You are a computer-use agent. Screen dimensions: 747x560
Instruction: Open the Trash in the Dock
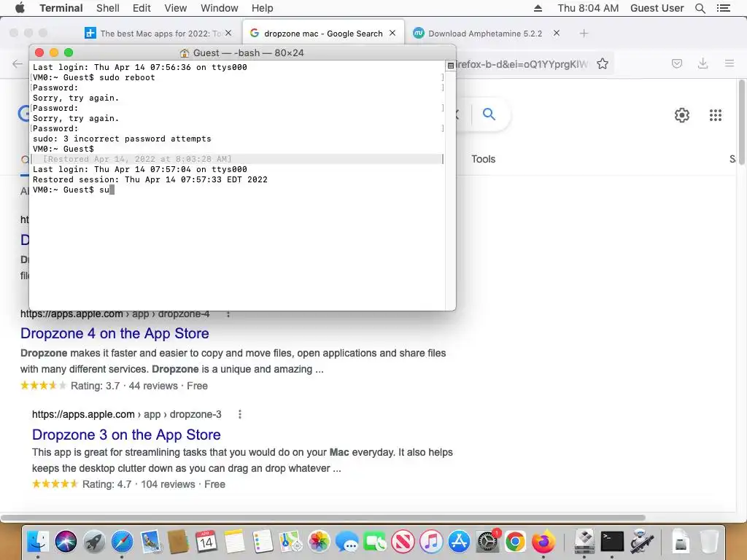pyautogui.click(x=709, y=542)
